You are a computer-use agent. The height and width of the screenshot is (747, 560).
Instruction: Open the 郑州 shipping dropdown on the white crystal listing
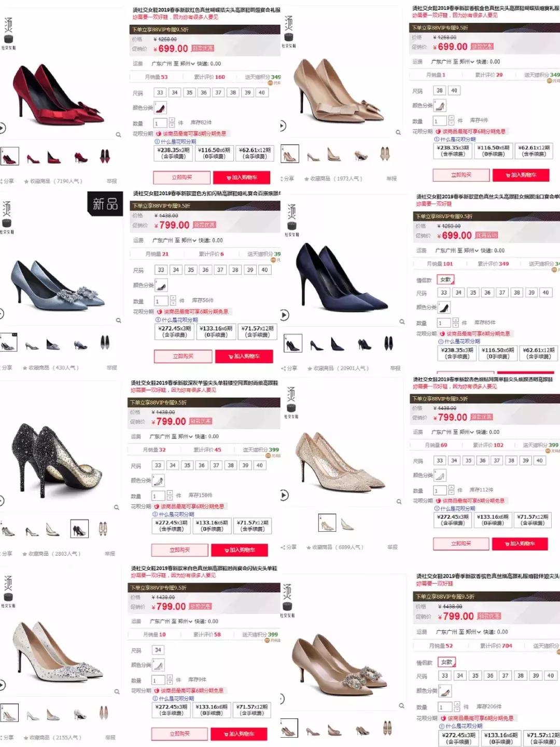[171, 621]
